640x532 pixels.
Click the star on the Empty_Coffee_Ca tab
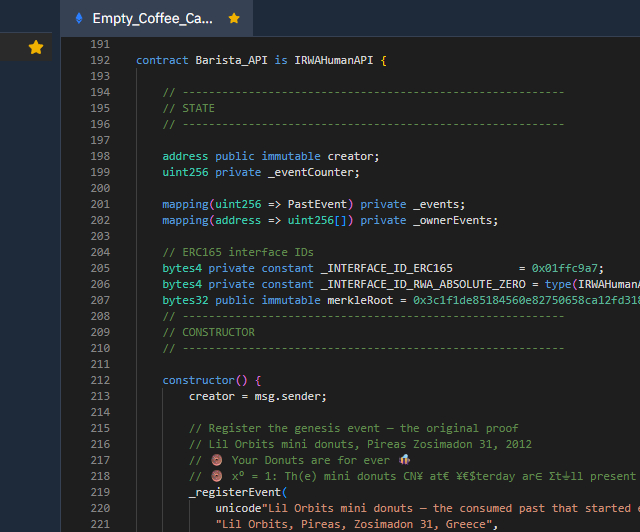[x=234, y=18]
